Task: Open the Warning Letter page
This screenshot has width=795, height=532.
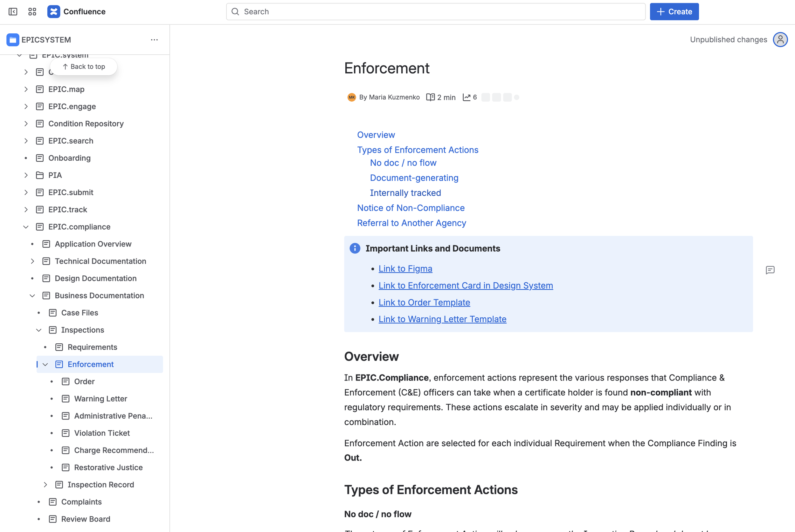Action: coord(100,399)
